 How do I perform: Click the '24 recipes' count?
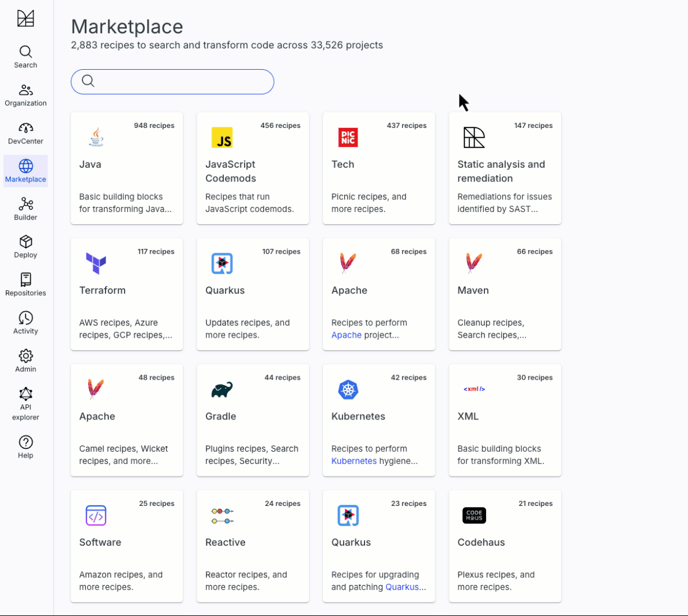click(283, 503)
